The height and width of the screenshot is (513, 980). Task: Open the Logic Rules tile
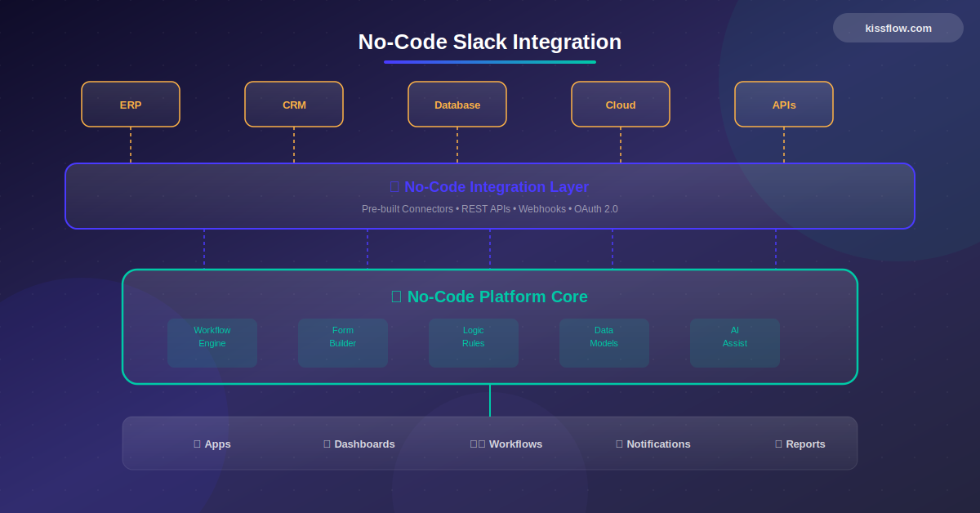pos(474,343)
